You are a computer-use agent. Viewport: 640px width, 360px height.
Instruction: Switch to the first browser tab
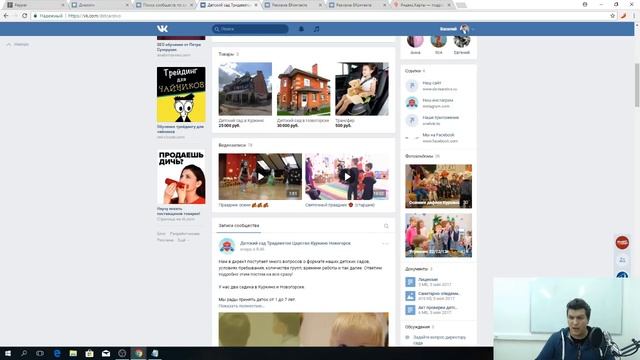35,5
